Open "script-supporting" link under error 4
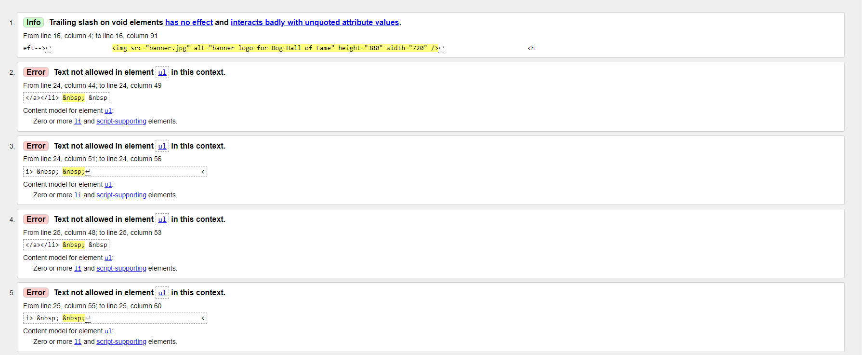The height and width of the screenshot is (355, 868). 121,268
